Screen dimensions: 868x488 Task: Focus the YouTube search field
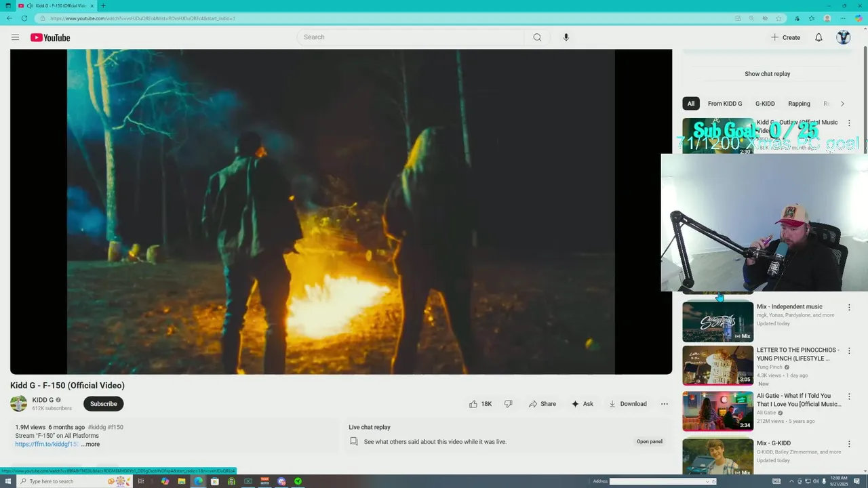(411, 37)
